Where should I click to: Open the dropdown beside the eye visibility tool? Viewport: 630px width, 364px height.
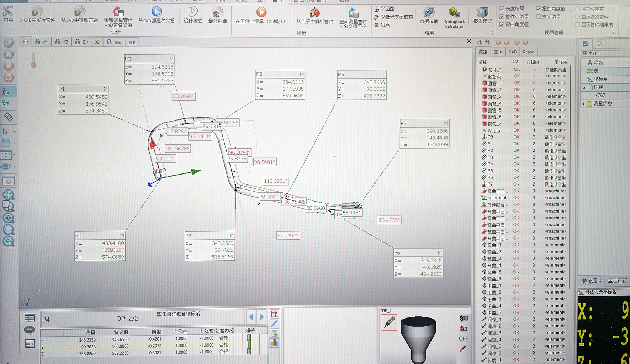14,166
